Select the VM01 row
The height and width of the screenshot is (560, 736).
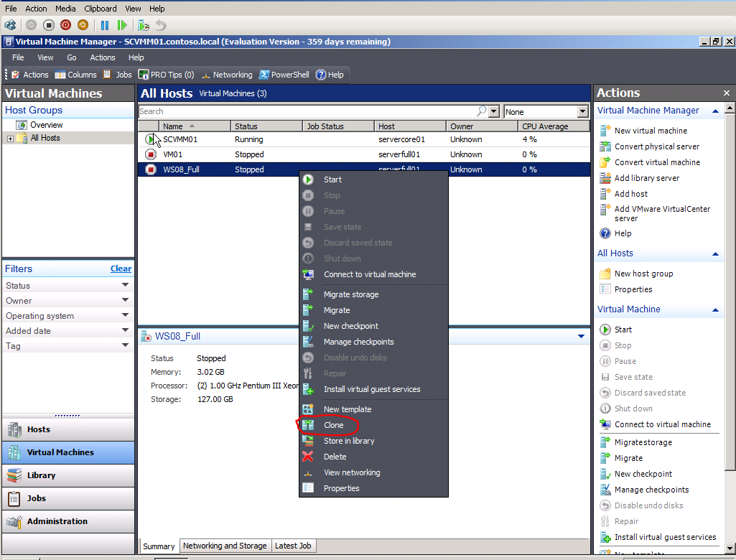tap(364, 154)
